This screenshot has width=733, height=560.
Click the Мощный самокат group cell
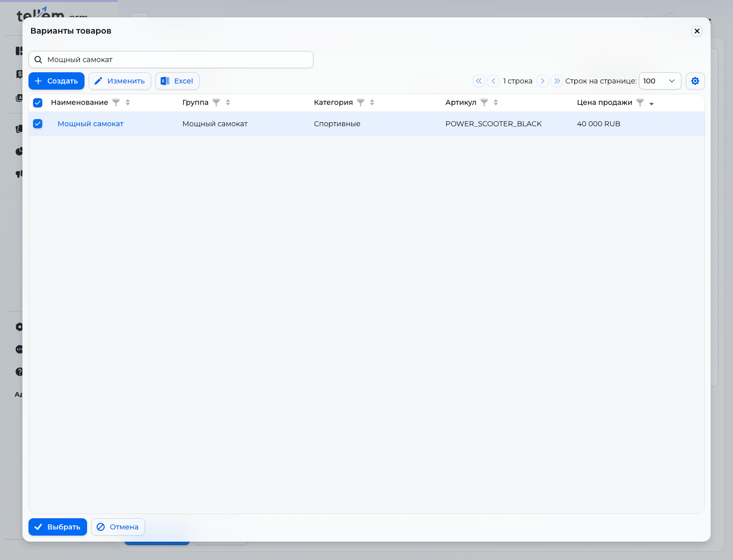(215, 124)
